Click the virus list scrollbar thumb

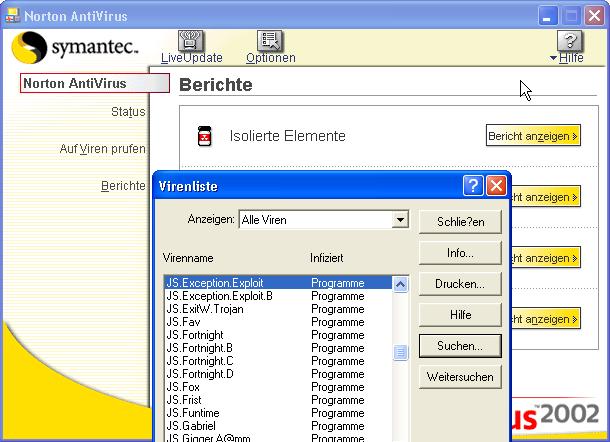click(x=400, y=353)
